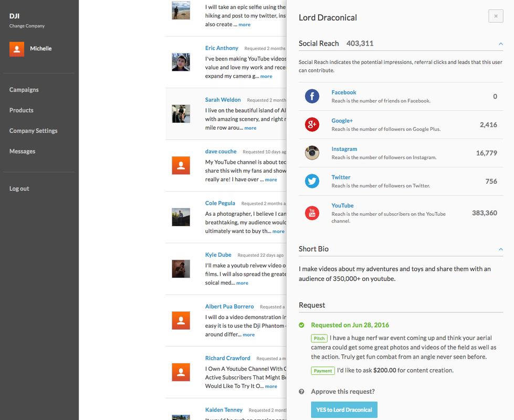Open dave couche's orange placeholder avatar
This screenshot has height=420, width=514.
[x=181, y=165]
